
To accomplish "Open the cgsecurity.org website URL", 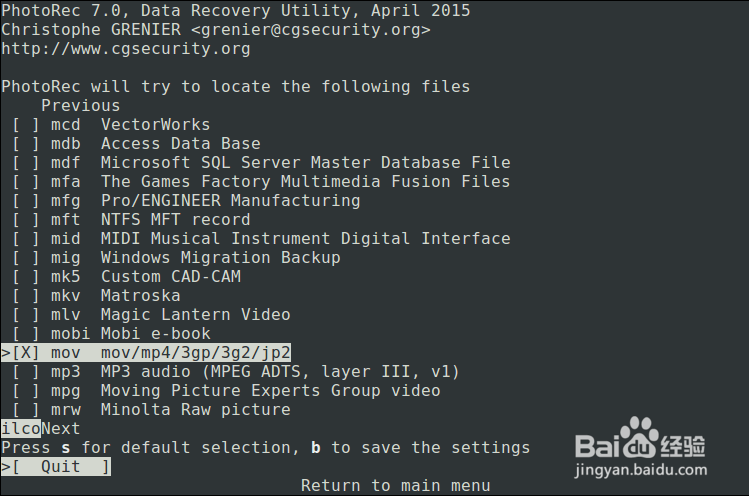I will click(125, 49).
